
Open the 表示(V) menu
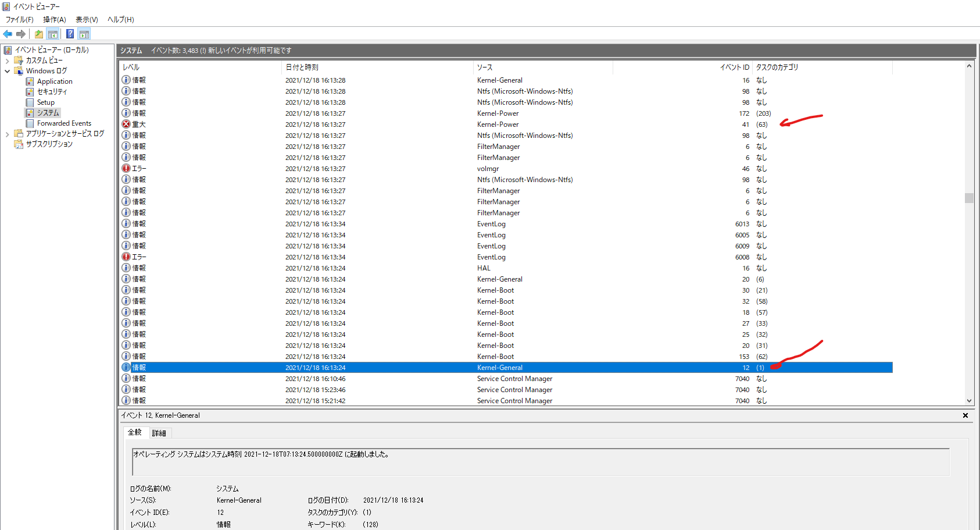87,20
